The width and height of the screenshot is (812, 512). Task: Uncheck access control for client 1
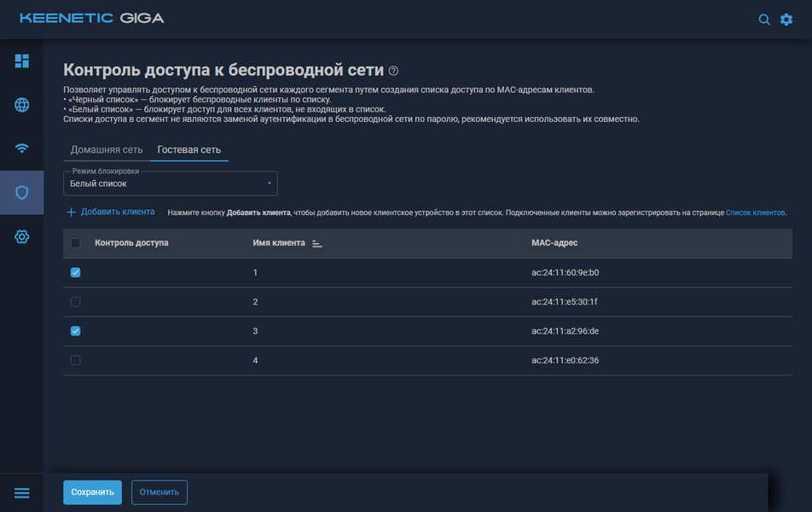(76, 272)
